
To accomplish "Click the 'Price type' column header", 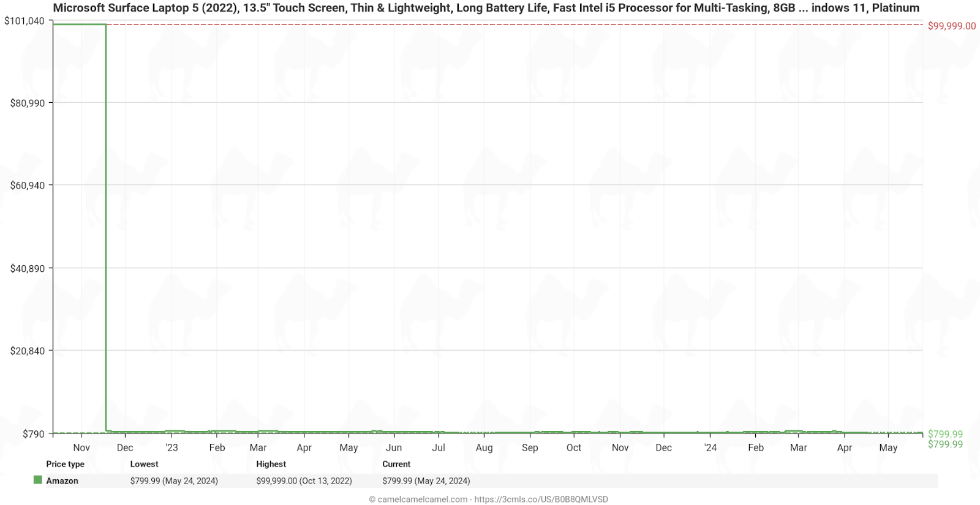I will [x=66, y=464].
